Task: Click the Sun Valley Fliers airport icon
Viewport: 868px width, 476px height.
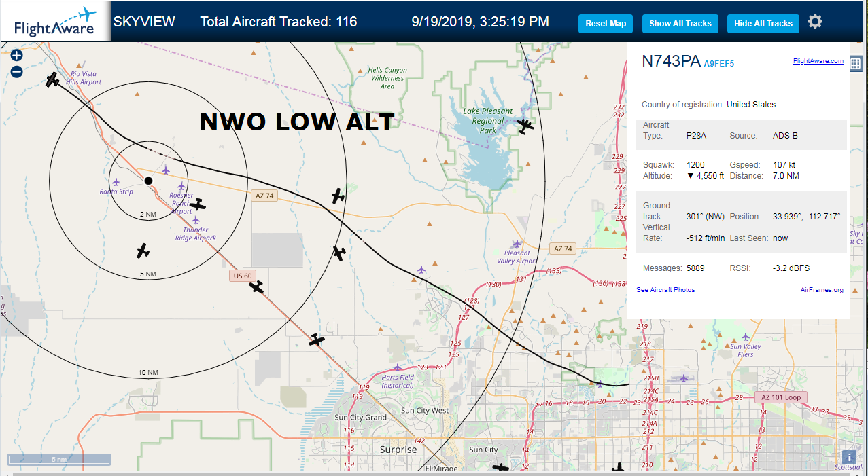Action: 746,337
